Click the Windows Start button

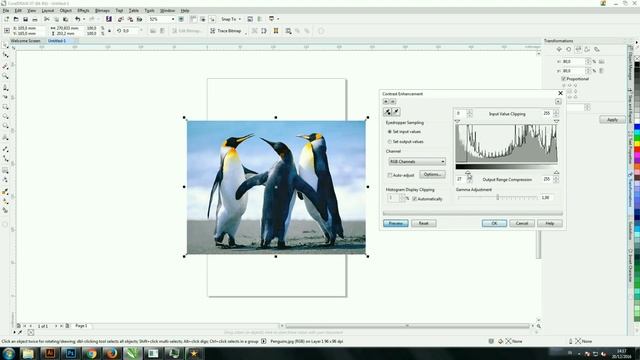click(x=8, y=353)
